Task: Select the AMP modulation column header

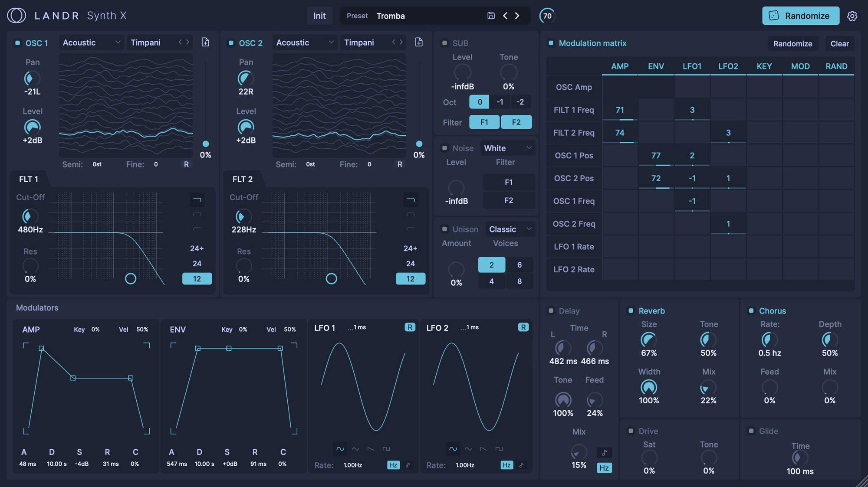Action: point(620,66)
